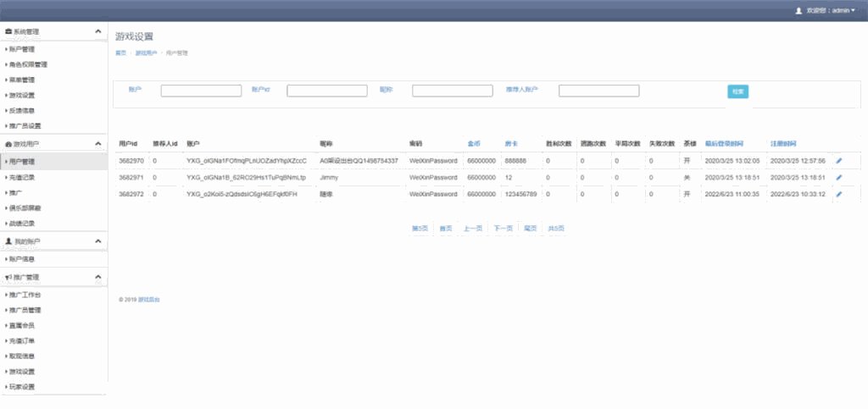Click the megaphone icon beside 推广管理
The width and height of the screenshot is (868, 409).
click(8, 278)
